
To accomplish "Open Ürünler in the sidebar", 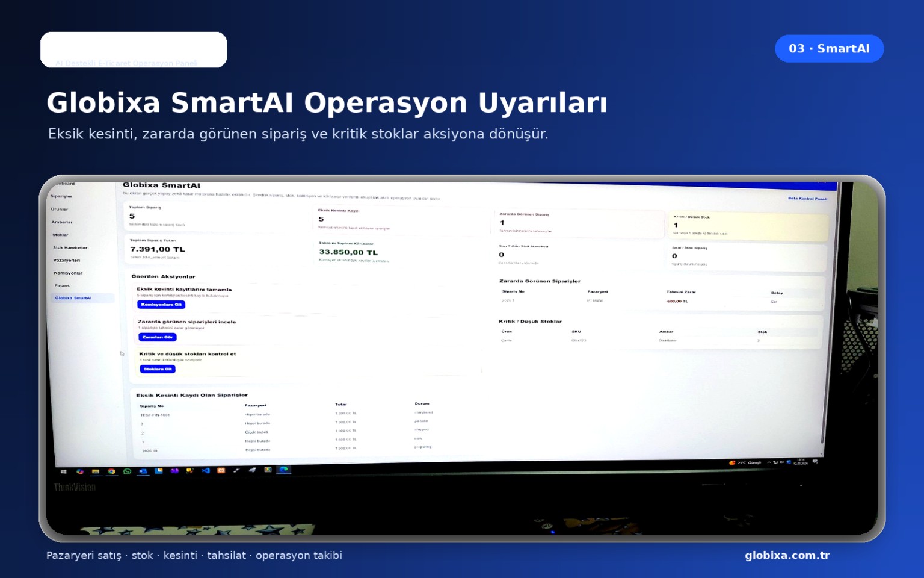I will tap(60, 209).
